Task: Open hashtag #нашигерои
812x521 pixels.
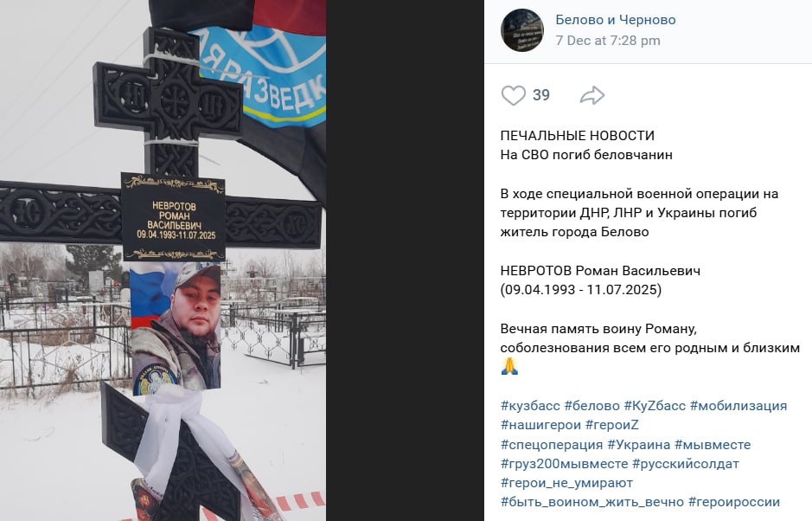Action: tap(541, 425)
